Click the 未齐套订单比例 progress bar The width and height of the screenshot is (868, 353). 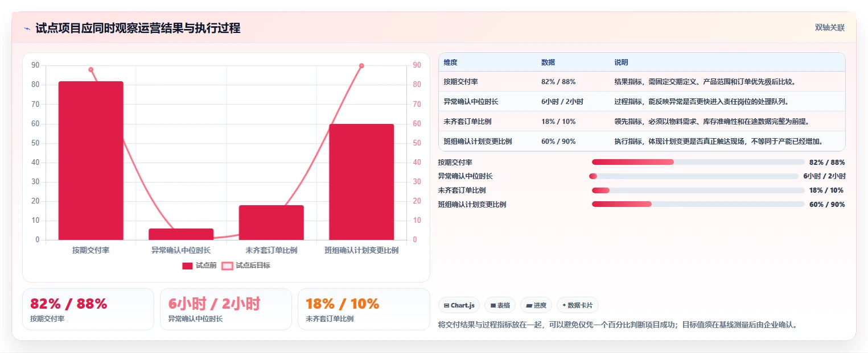(698, 190)
